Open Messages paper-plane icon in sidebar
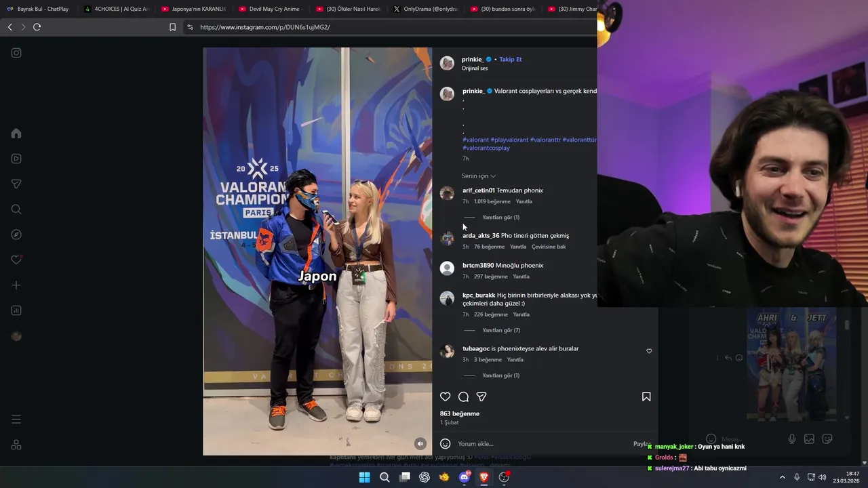Screen dimensions: 868x488 (x=16, y=184)
